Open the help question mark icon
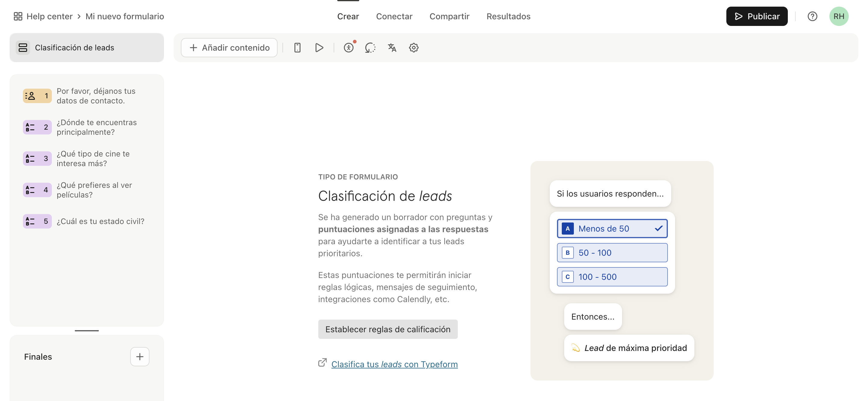Screen dimensions: 868x401 [813, 16]
